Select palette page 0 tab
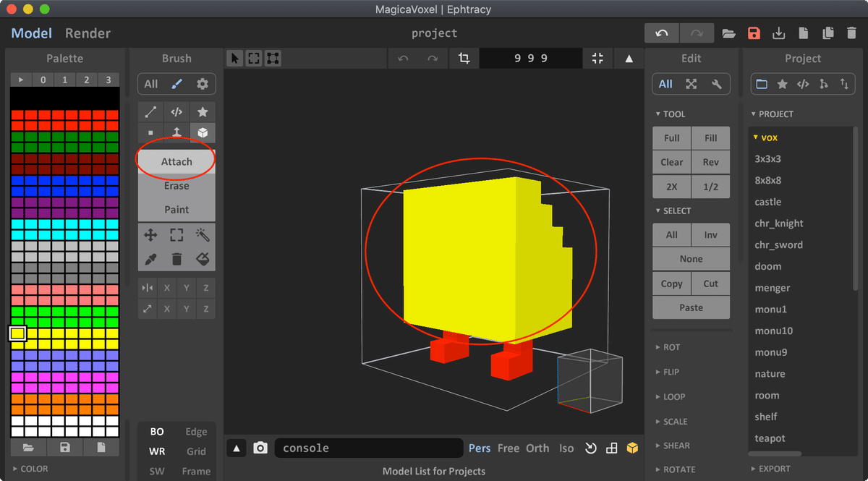The image size is (868, 481). point(43,80)
